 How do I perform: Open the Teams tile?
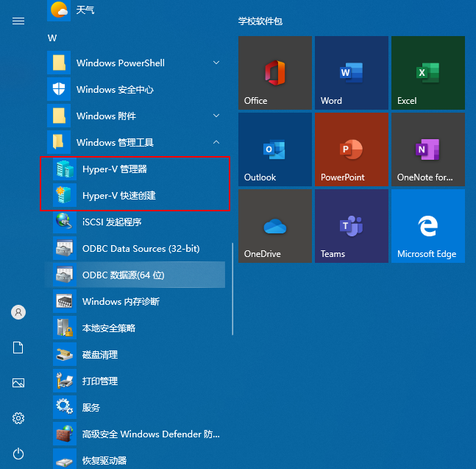(351, 226)
